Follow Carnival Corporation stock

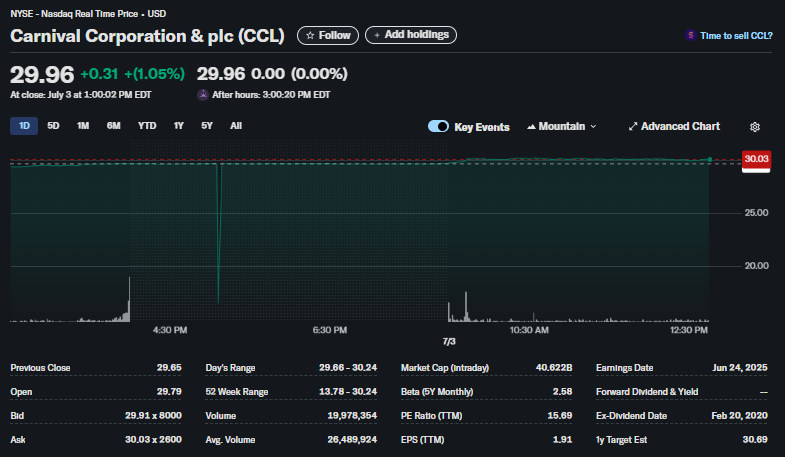point(328,36)
